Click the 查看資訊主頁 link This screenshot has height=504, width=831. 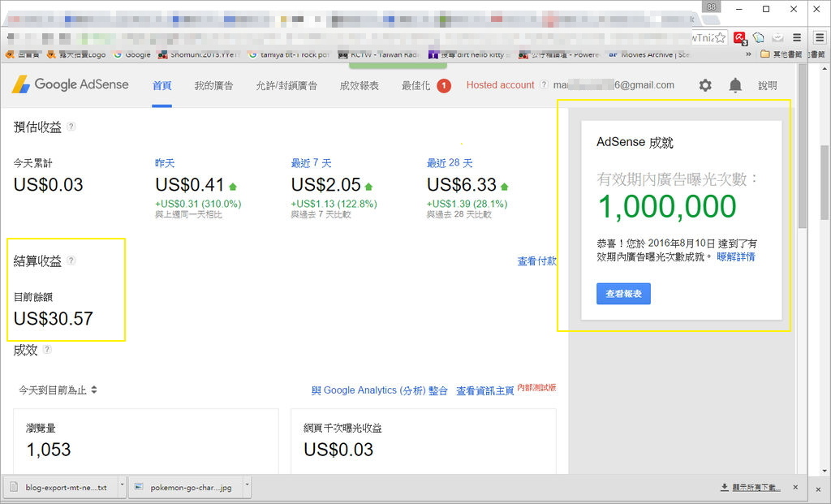pos(485,390)
